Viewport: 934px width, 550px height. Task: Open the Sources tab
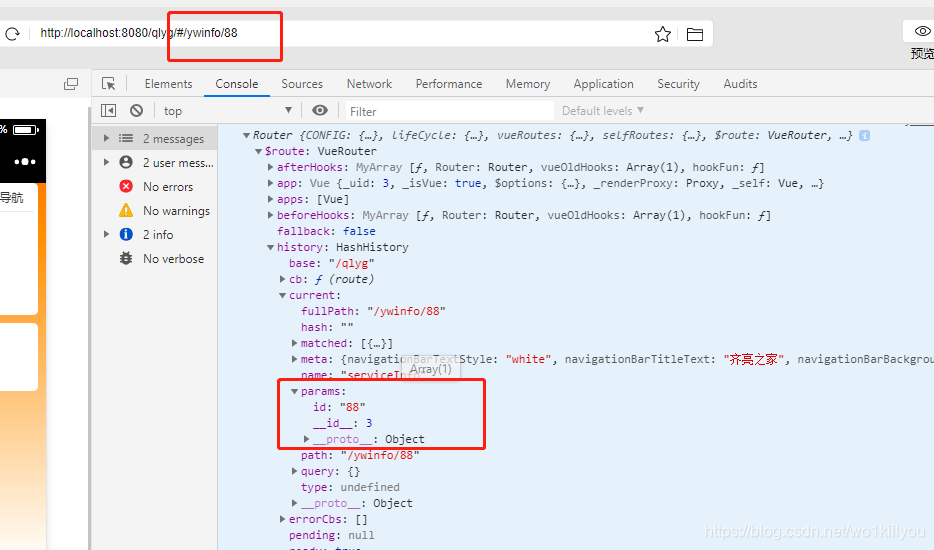(x=302, y=84)
